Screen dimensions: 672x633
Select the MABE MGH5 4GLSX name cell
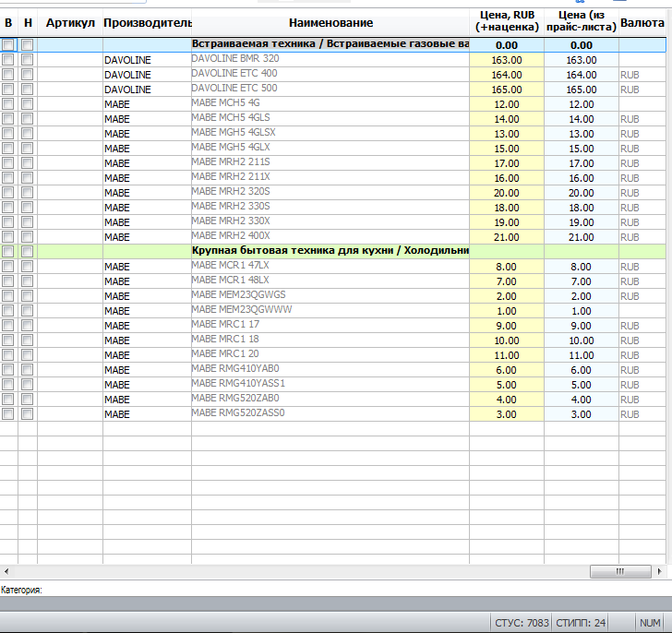(x=330, y=134)
